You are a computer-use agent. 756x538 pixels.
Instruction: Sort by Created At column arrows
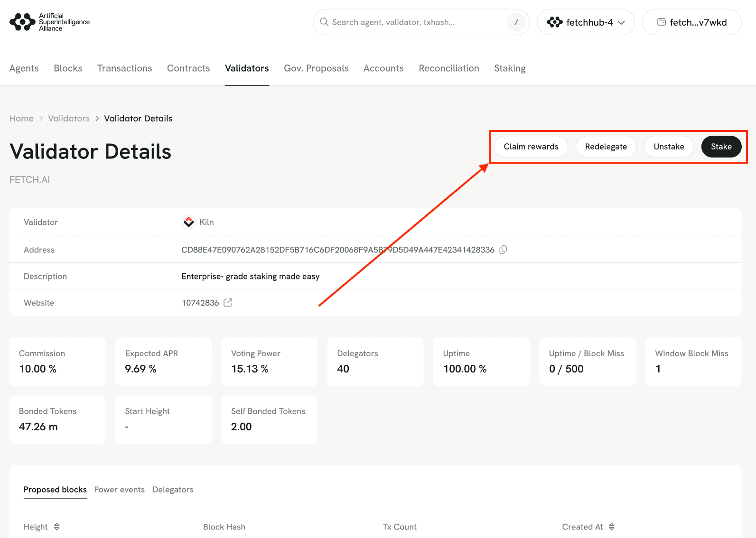coord(612,527)
